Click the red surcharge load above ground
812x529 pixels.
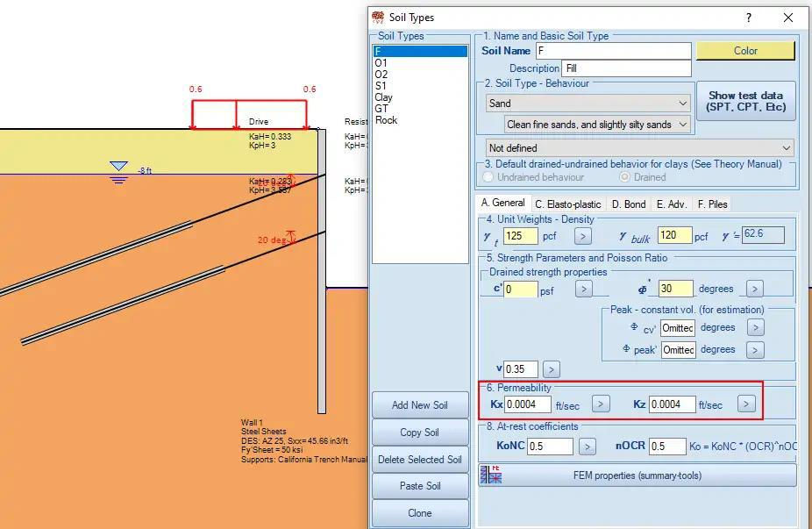point(249,115)
